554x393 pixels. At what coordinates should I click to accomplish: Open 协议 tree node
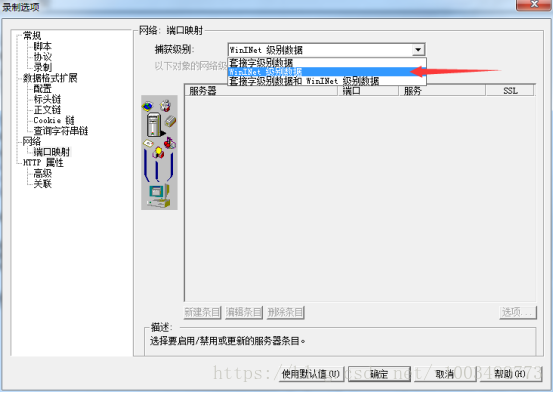(42, 57)
